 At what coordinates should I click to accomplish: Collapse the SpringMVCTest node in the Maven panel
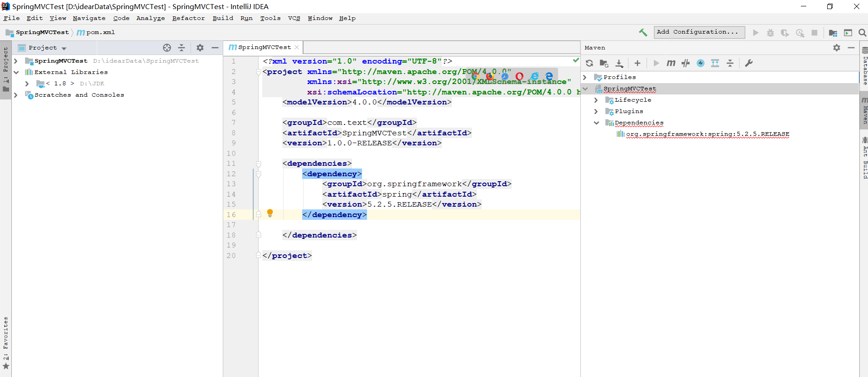[585, 89]
